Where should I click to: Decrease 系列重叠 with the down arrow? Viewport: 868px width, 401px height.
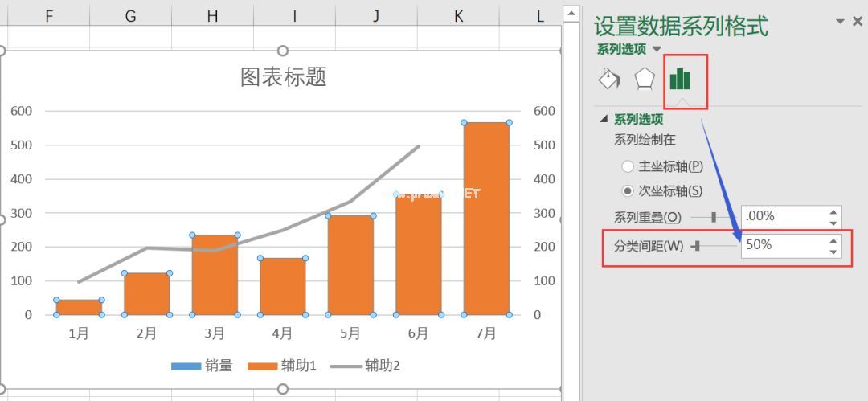pyautogui.click(x=833, y=223)
